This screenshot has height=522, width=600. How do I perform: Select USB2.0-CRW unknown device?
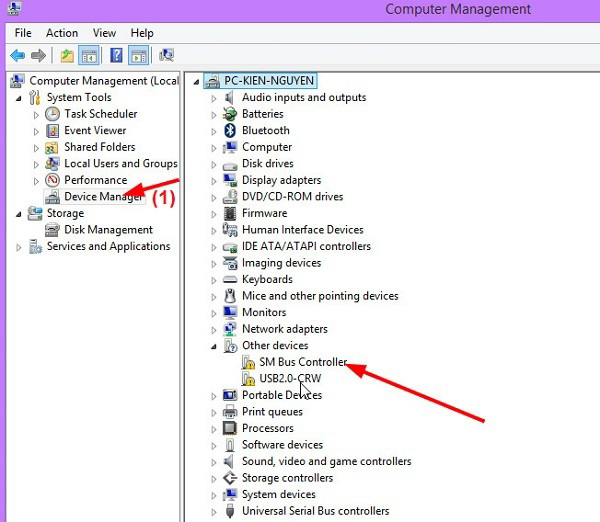(290, 378)
